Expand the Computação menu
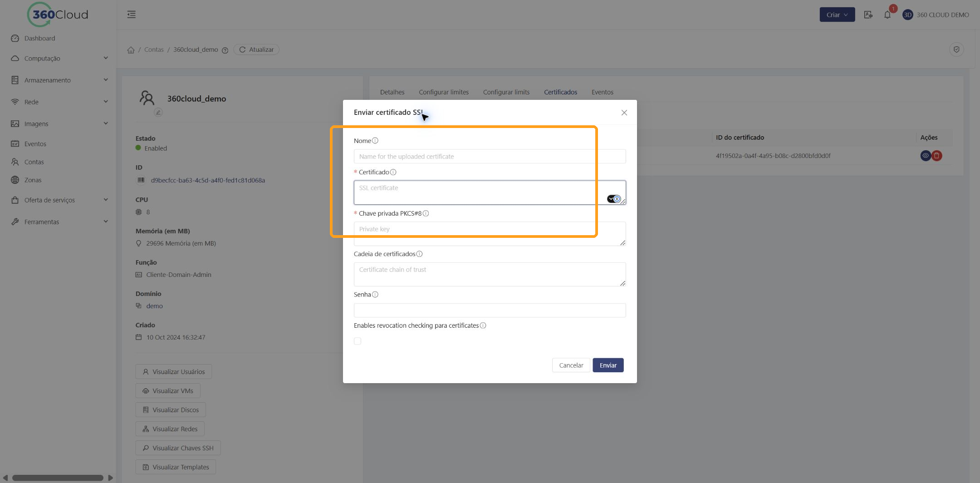Image resolution: width=980 pixels, height=483 pixels. [x=59, y=58]
